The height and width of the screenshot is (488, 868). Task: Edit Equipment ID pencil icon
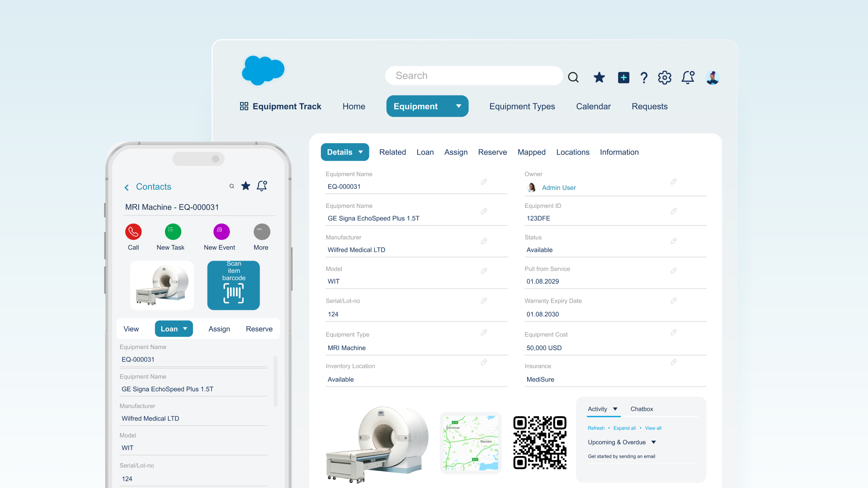coord(674,211)
